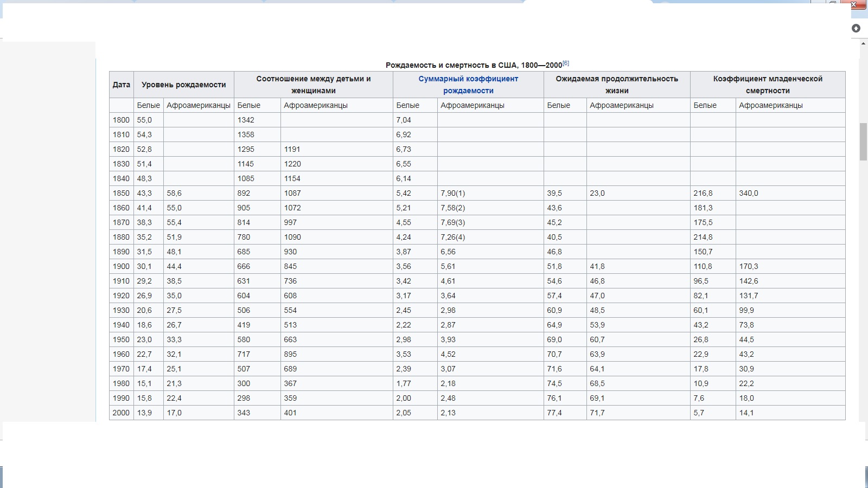Viewport: 868px width, 488px height.
Task: Click the Ожидаемая продолжительность жизни header
Action: 617,85
